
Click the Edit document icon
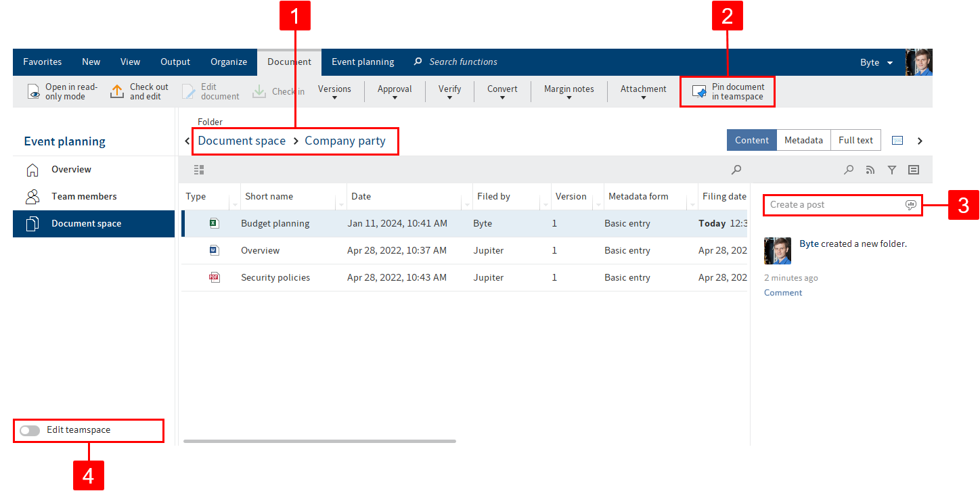pos(187,90)
